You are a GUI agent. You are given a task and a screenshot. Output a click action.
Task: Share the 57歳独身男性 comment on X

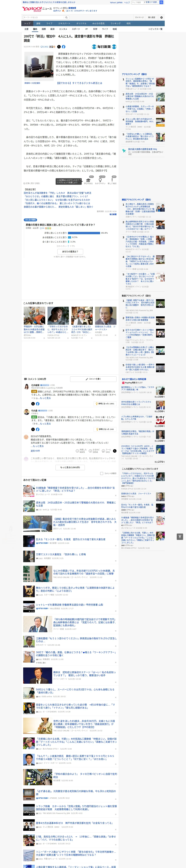[x=115, y=451]
